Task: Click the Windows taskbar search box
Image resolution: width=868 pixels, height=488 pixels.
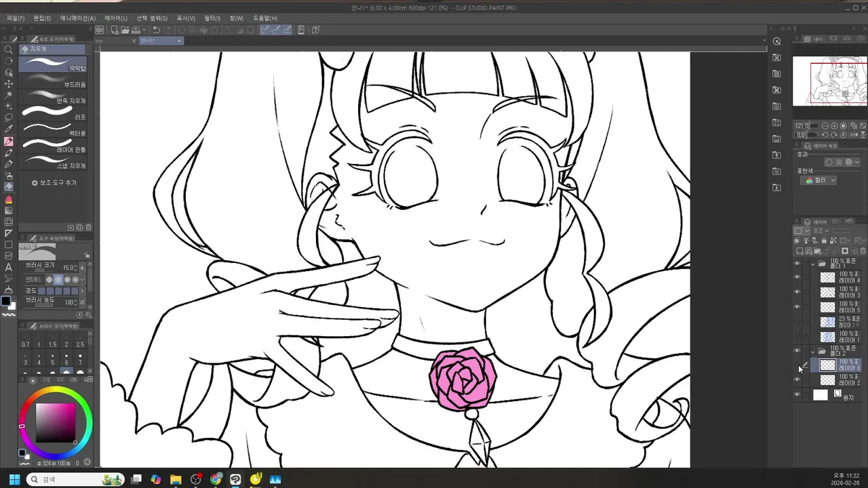Action: pyautogui.click(x=75, y=479)
